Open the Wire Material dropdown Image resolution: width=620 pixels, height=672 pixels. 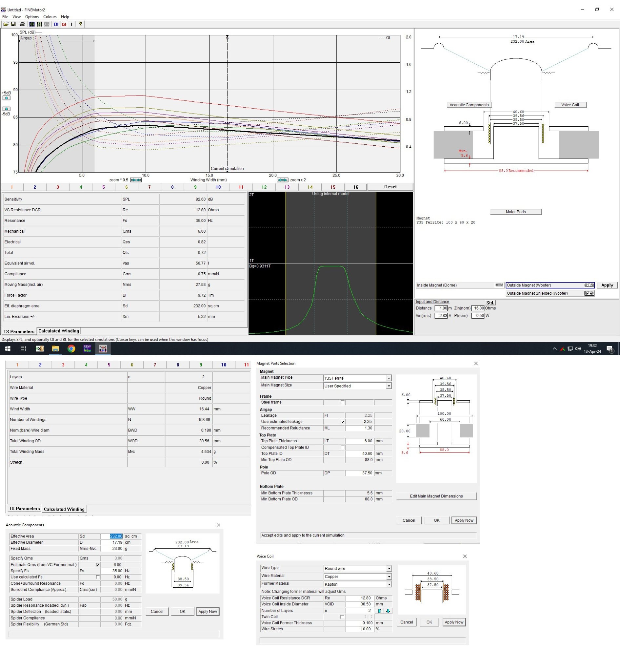pos(389,577)
